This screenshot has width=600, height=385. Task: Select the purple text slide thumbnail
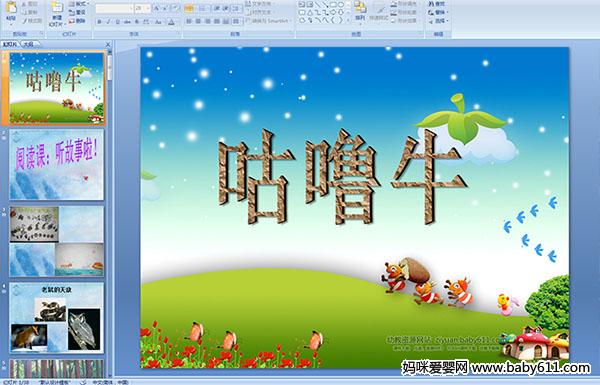pyautogui.click(x=56, y=164)
